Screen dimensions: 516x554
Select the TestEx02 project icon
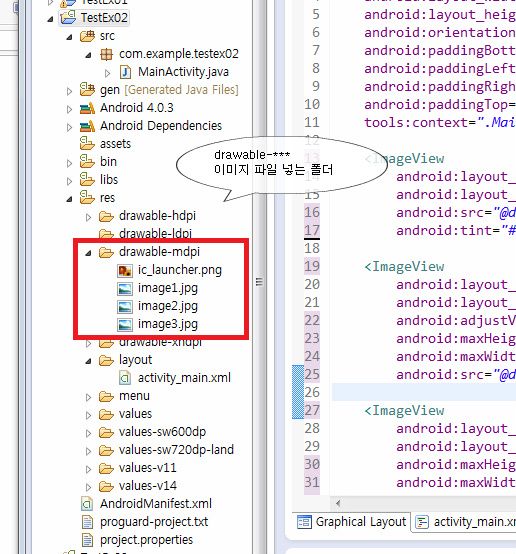68,17
